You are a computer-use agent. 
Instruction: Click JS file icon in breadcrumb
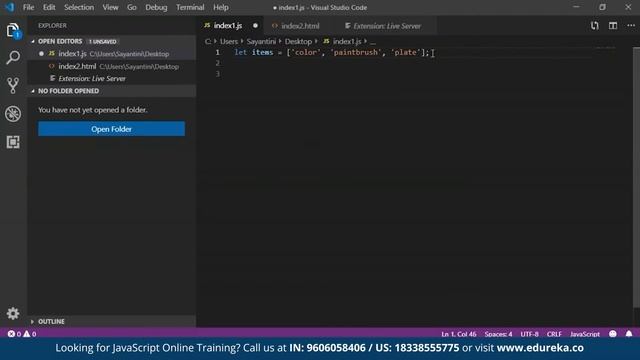pyautogui.click(x=326, y=41)
